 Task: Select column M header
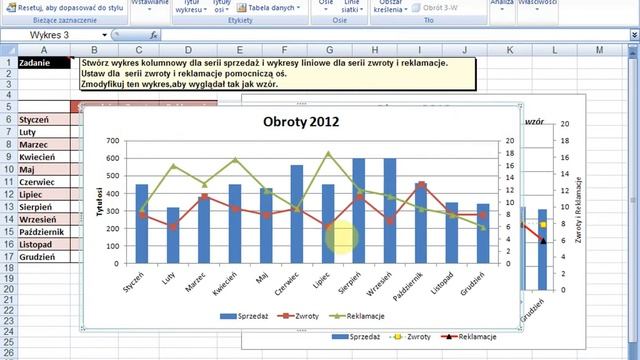pos(599,50)
